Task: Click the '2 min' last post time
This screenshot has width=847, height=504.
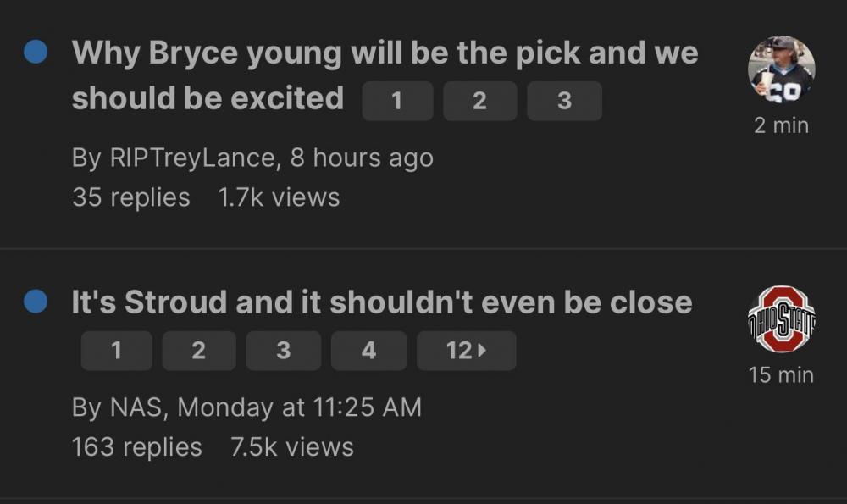Action: pos(781,125)
